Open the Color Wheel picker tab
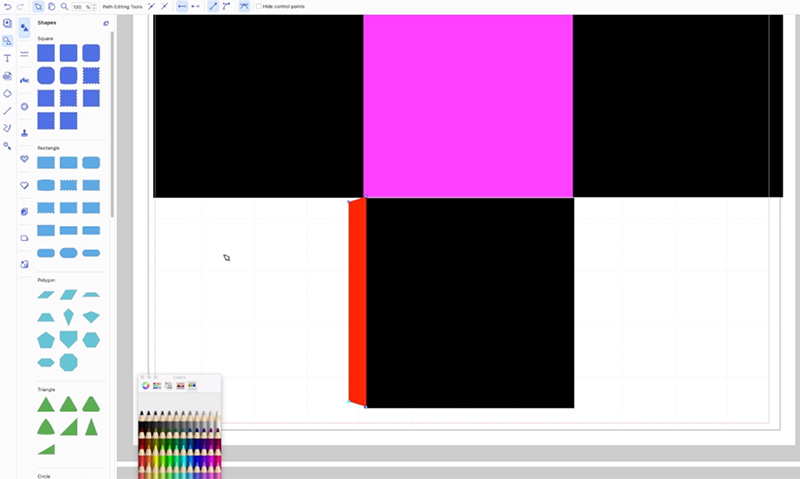Viewport: 800px width, 479px height. click(x=145, y=385)
